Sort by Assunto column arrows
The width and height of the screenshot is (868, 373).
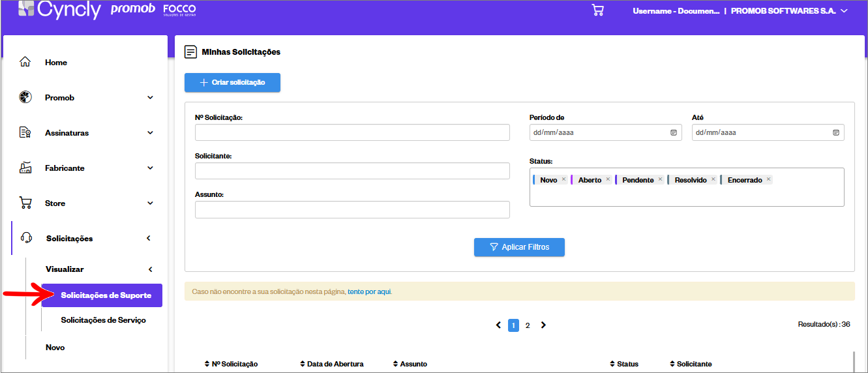395,364
